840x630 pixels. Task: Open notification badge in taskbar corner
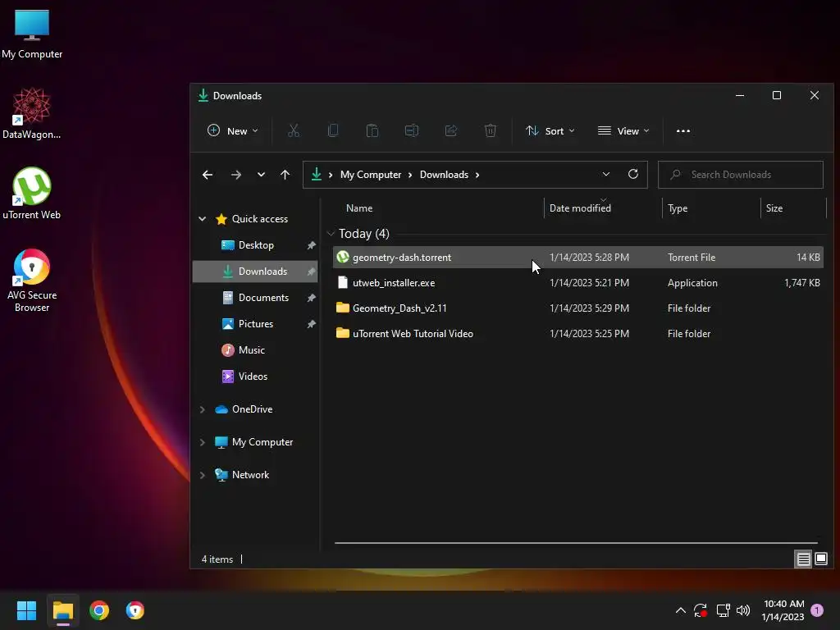click(x=817, y=610)
